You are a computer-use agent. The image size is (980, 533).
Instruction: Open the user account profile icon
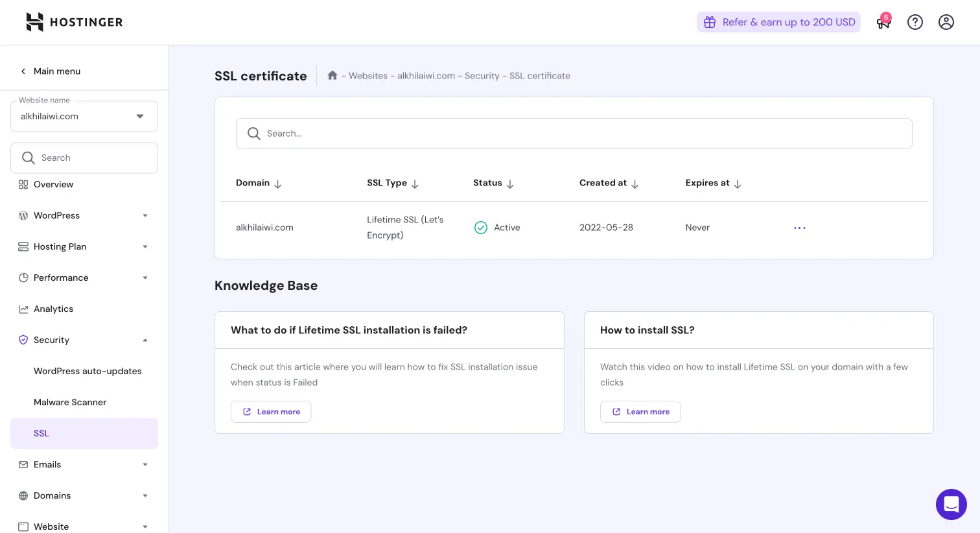point(946,22)
